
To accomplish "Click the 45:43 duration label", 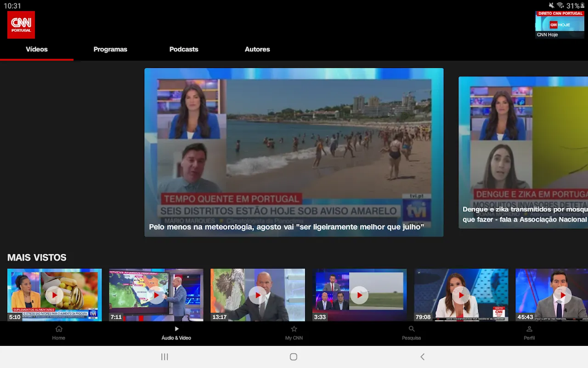I will [x=525, y=317].
